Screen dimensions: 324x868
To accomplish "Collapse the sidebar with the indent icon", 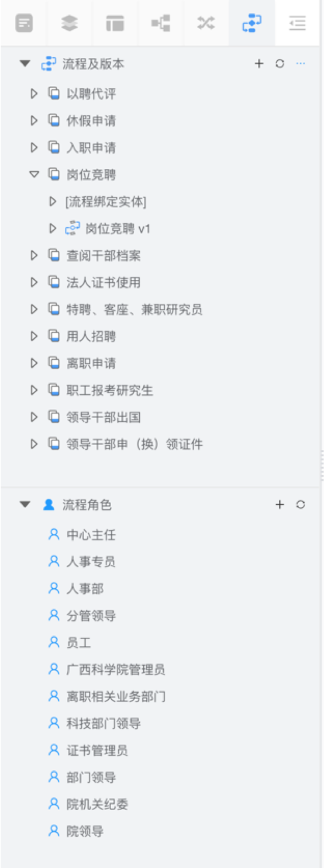I will pyautogui.click(x=298, y=23).
